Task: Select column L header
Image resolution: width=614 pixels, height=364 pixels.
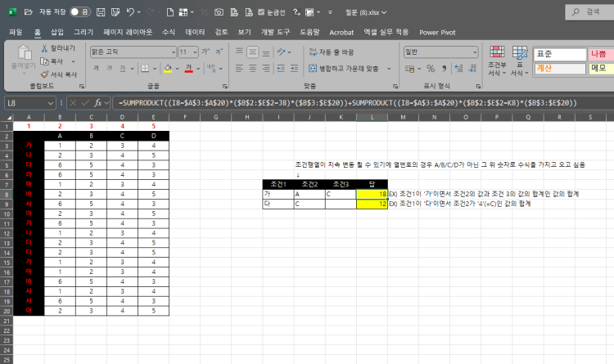Action: tap(372, 117)
